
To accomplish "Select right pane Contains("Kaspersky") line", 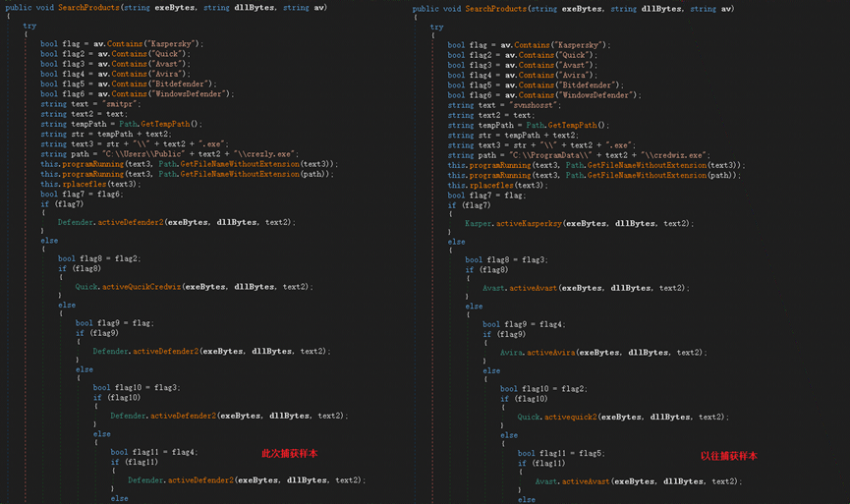I will (x=529, y=45).
